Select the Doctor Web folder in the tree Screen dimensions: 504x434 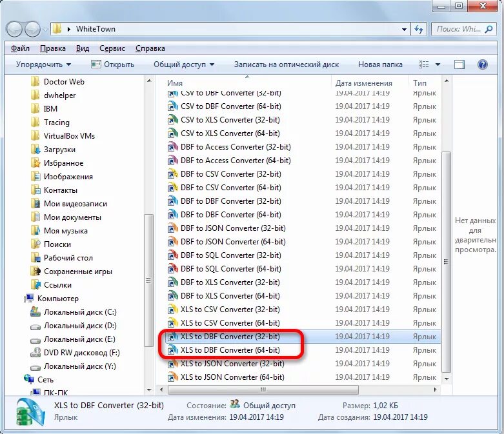64,82
